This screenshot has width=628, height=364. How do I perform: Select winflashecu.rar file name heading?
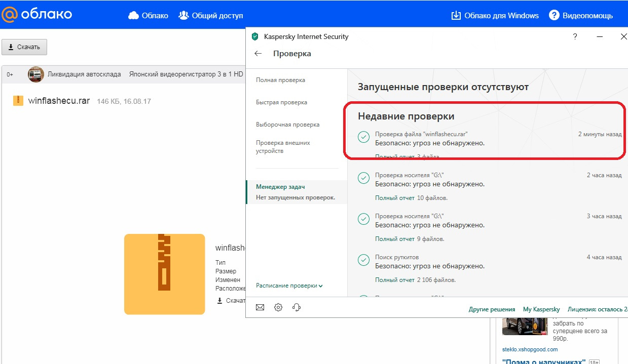click(59, 100)
